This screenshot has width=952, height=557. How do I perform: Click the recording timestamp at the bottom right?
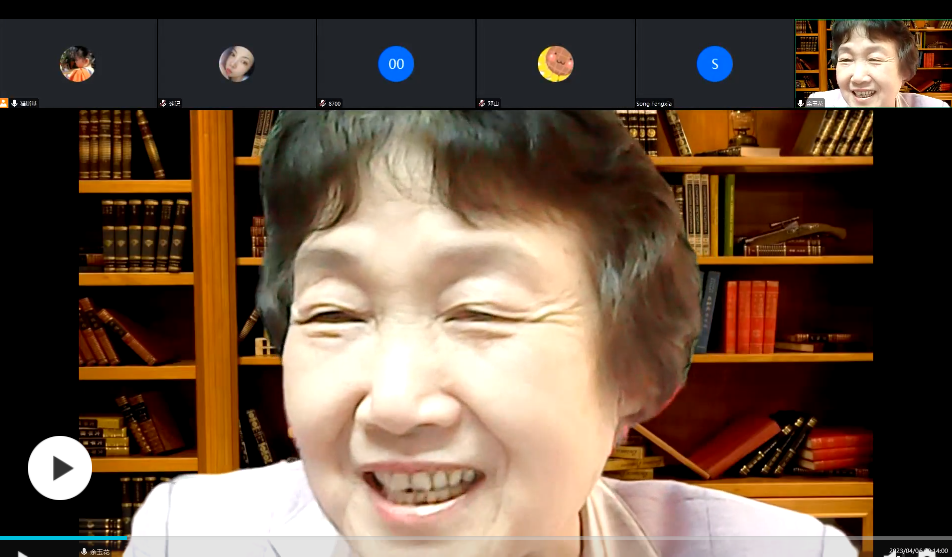click(x=917, y=551)
